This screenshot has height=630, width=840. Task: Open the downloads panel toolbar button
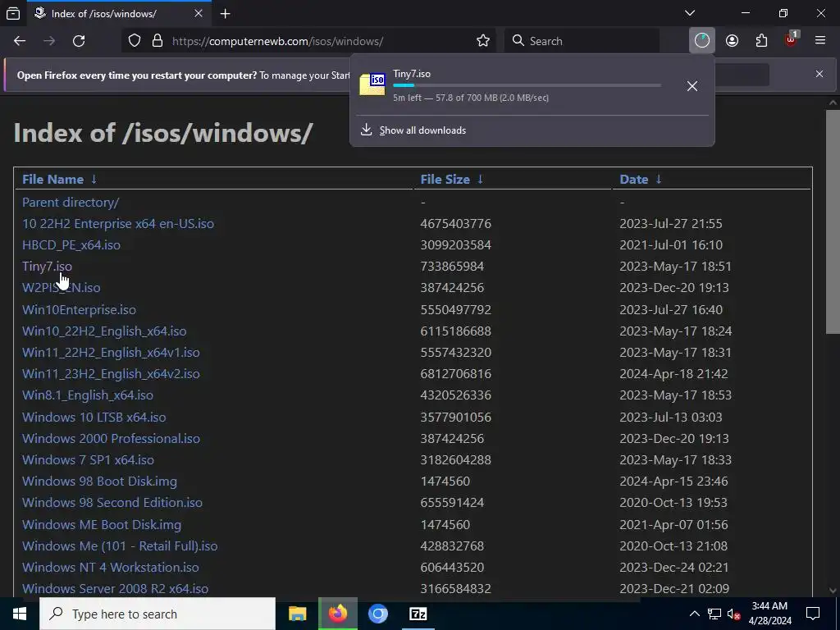[702, 41]
